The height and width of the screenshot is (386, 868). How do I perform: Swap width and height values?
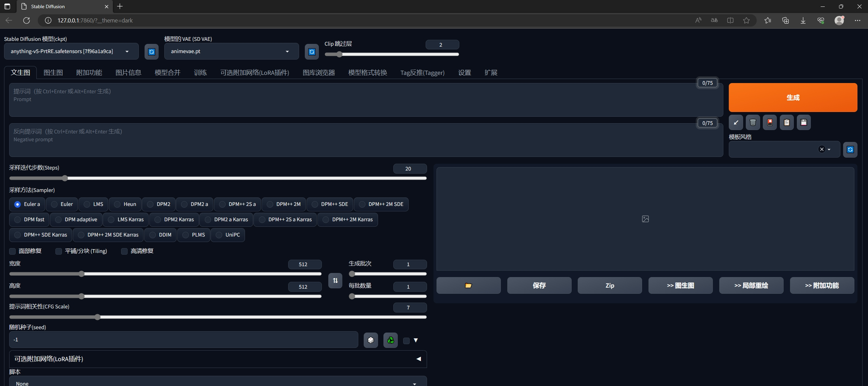(x=335, y=280)
